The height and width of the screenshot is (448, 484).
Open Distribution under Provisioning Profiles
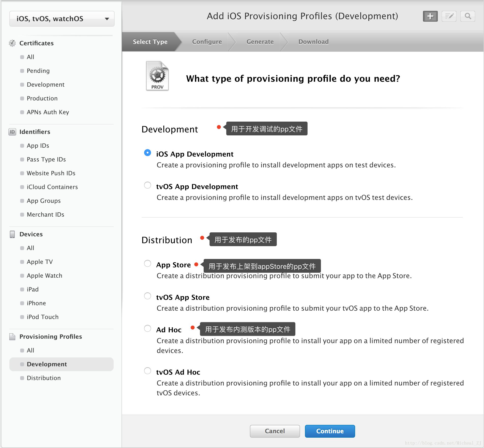(44, 378)
